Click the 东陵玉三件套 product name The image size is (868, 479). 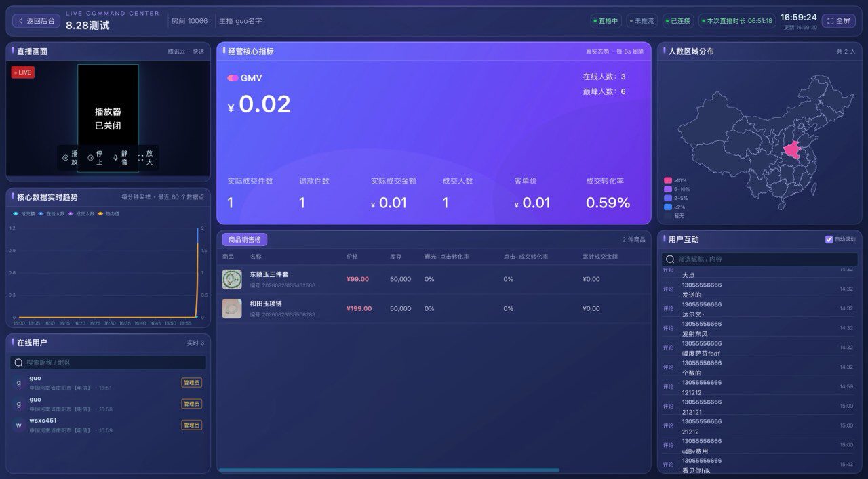point(269,274)
